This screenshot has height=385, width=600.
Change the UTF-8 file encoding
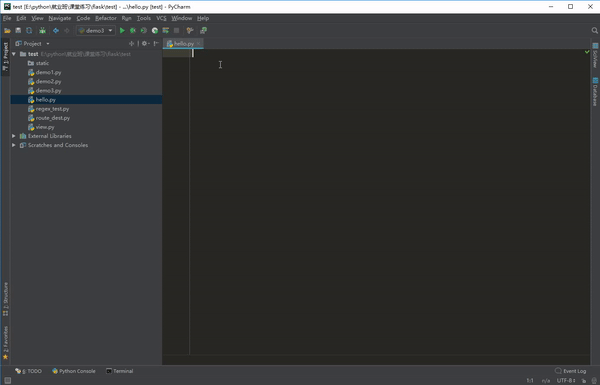pos(566,380)
